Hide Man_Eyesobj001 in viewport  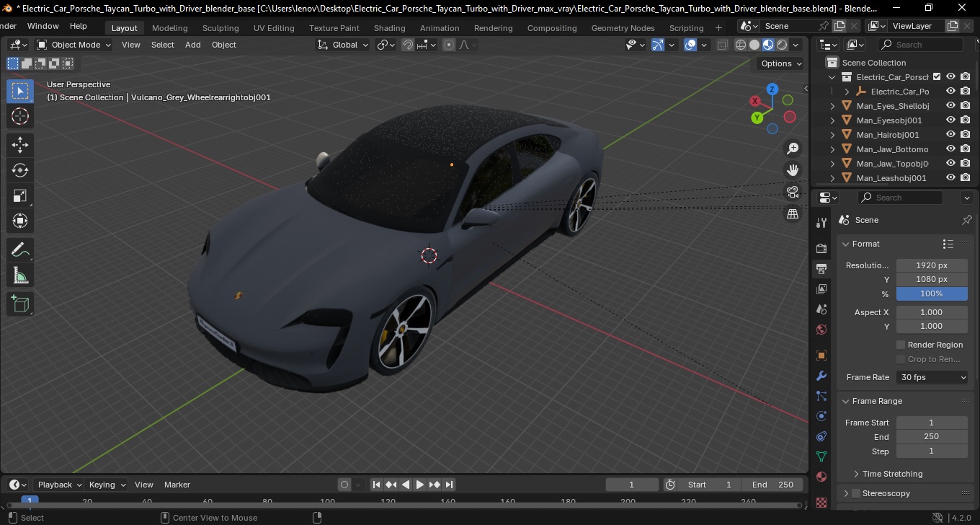(950, 120)
